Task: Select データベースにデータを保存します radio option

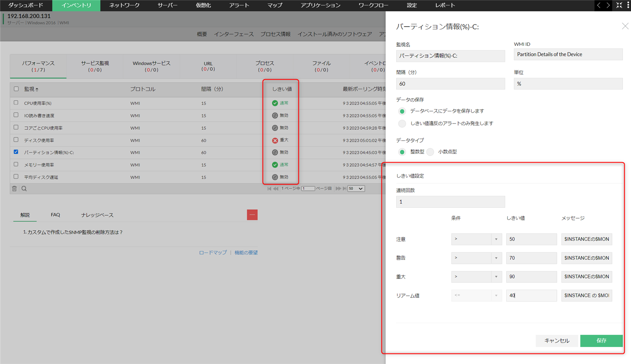Action: [402, 111]
